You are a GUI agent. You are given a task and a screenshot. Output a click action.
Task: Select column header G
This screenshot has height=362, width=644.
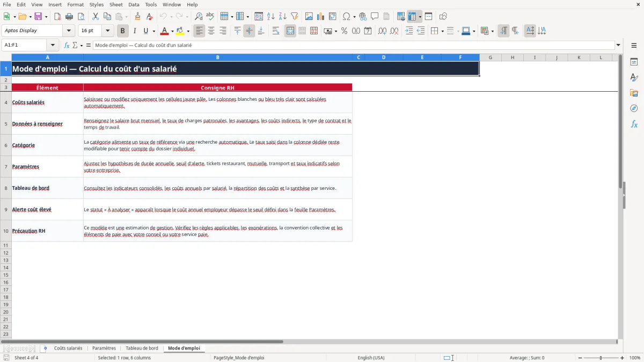[x=491, y=57]
